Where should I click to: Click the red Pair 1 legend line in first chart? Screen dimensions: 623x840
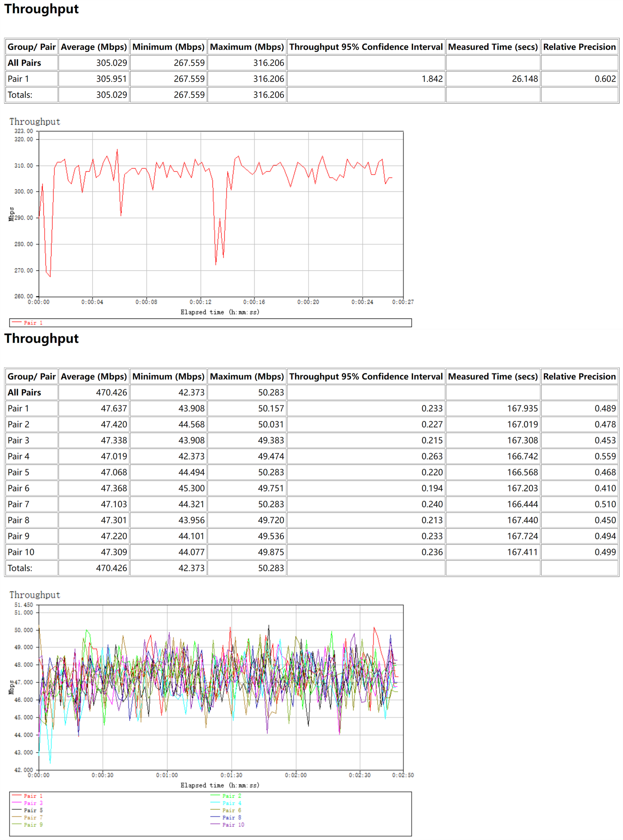click(x=17, y=322)
